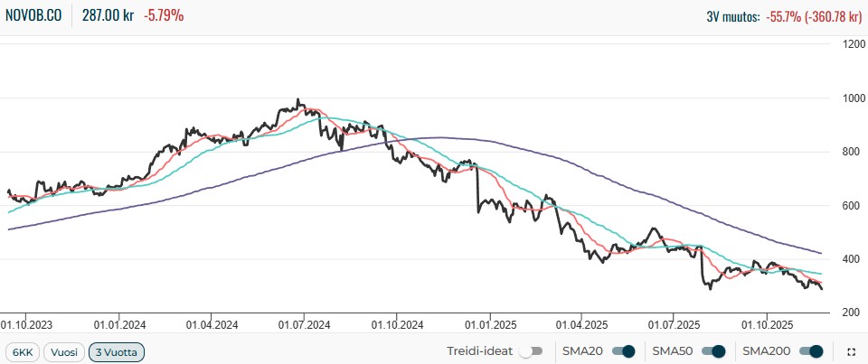Click the 3 Vuotta range button
The height and width of the screenshot is (364, 868).
coord(116,351)
